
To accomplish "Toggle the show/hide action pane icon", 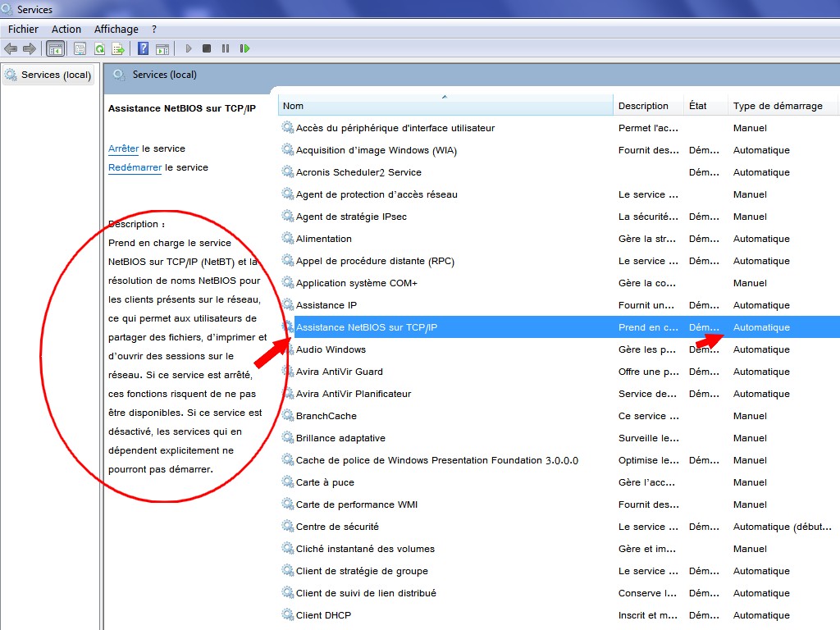I will coord(162,48).
